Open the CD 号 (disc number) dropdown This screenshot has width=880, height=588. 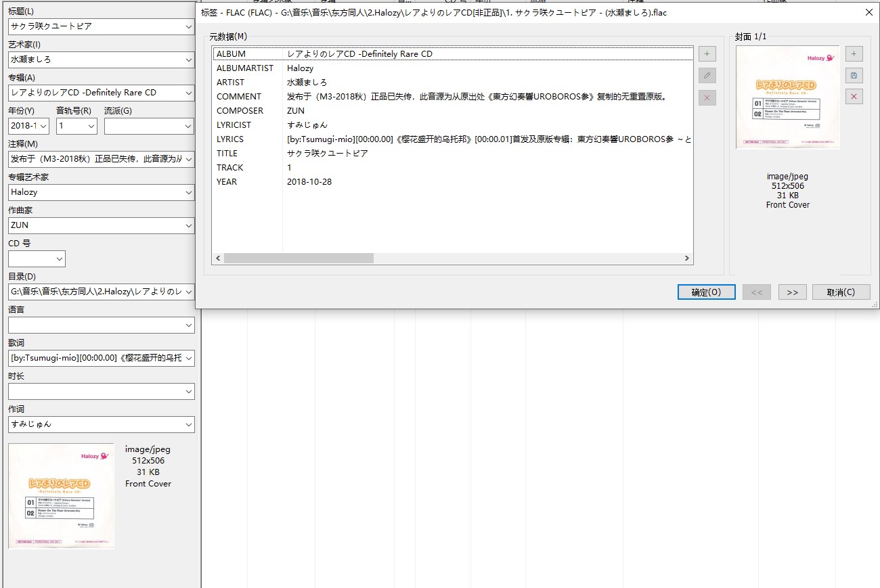coord(60,258)
